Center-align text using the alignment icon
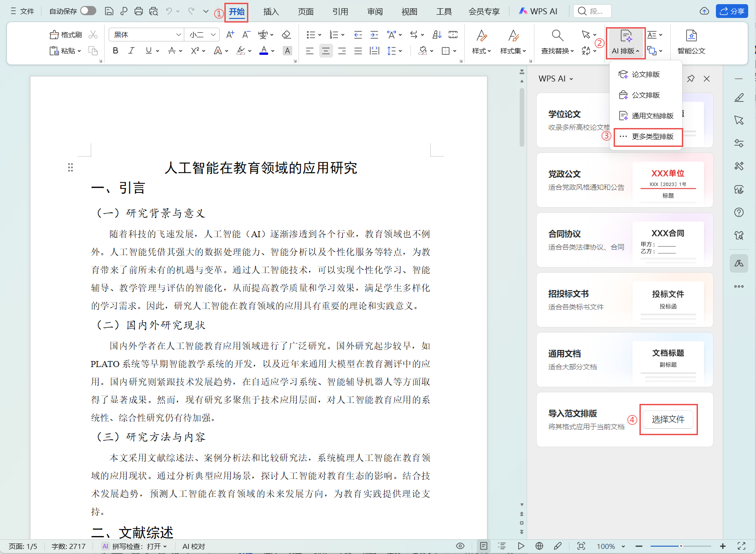This screenshot has width=756, height=554. 326,51
